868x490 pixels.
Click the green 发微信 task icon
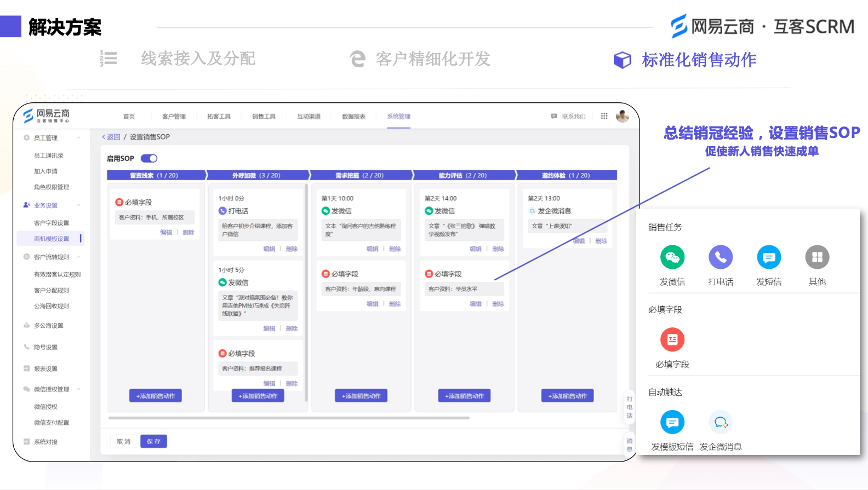672,257
